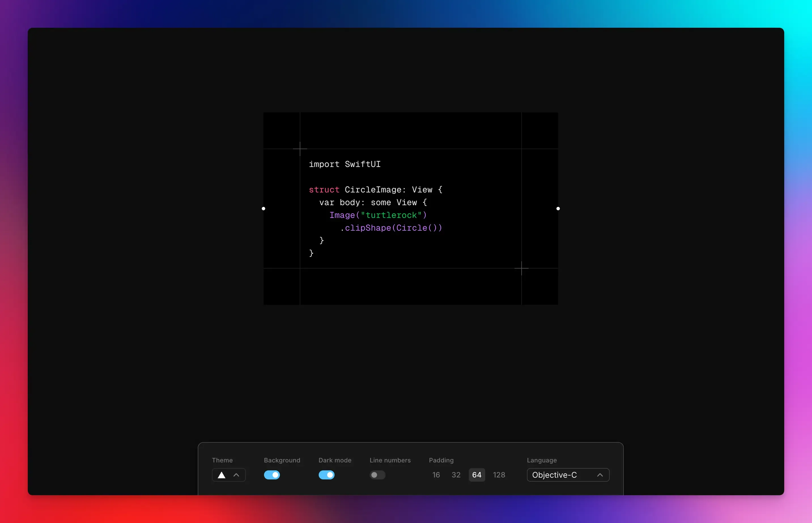812x523 pixels.
Task: Click the left resize handle dot
Action: click(x=263, y=209)
